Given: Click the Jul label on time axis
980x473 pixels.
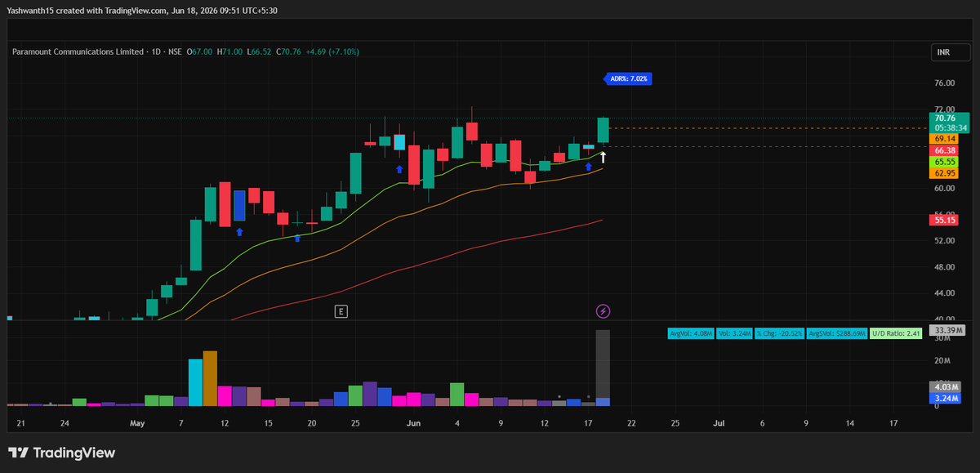Looking at the screenshot, I should 719,423.
